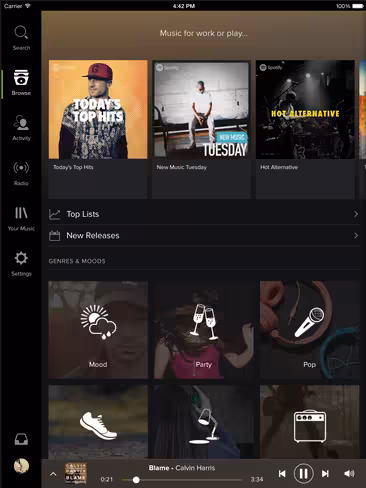Open the New Music Tuesday playlist cover
Image resolution: width=366 pixels, height=488 pixels.
point(201,109)
